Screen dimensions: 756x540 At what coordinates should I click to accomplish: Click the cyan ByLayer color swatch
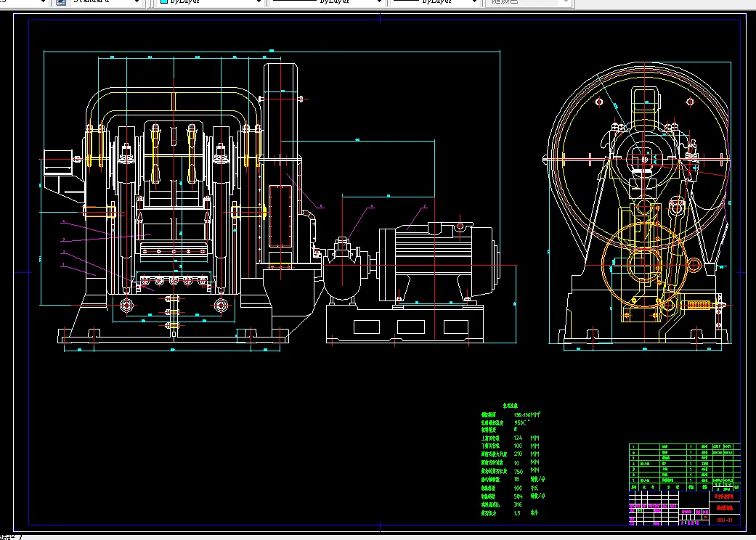(x=164, y=2)
